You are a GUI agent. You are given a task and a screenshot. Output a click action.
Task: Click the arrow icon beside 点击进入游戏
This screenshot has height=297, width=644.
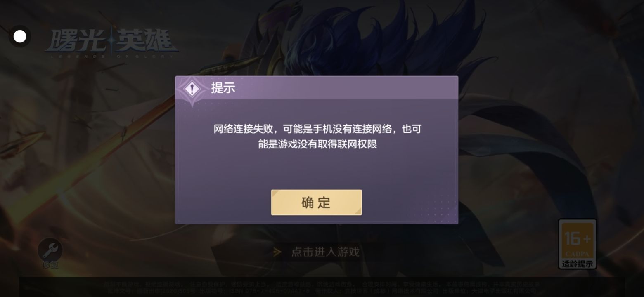pyautogui.click(x=277, y=252)
